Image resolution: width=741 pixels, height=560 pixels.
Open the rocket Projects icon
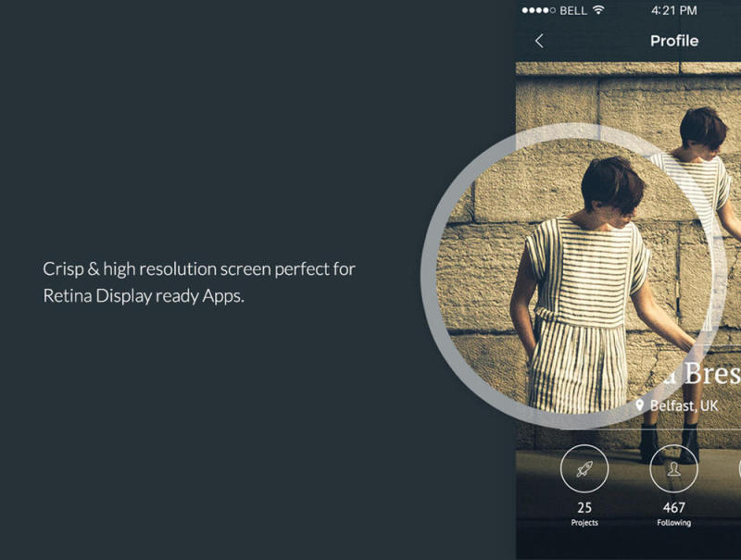pos(584,469)
